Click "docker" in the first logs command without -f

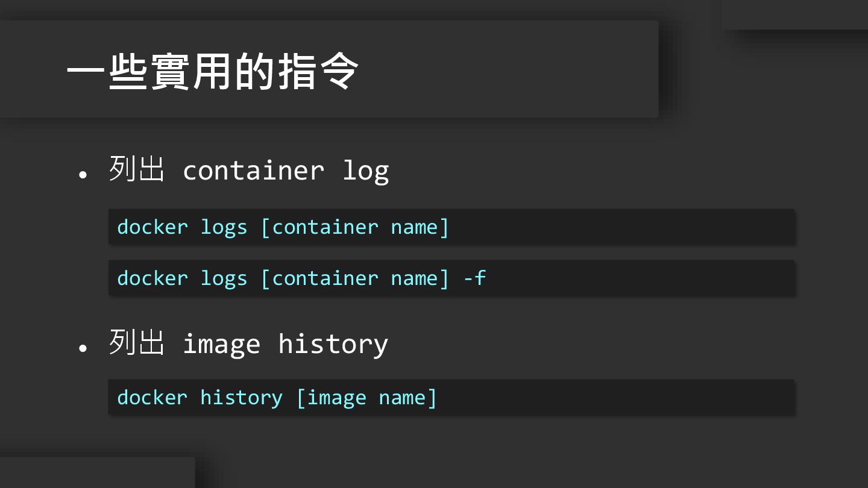point(152,227)
